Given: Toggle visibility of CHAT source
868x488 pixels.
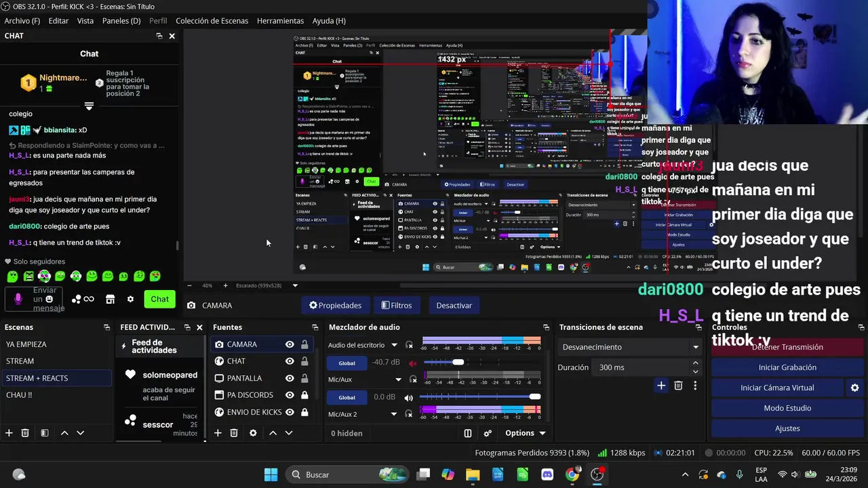Looking at the screenshot, I should [290, 361].
